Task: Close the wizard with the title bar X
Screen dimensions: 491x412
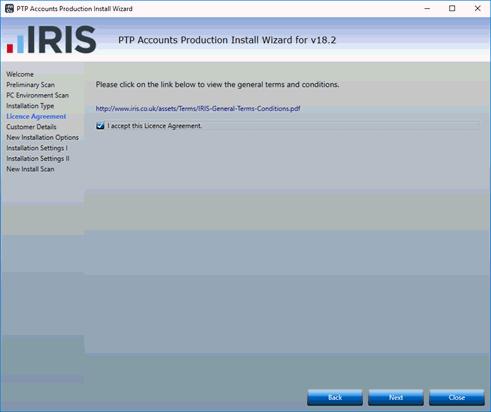Action: pyautogui.click(x=477, y=9)
